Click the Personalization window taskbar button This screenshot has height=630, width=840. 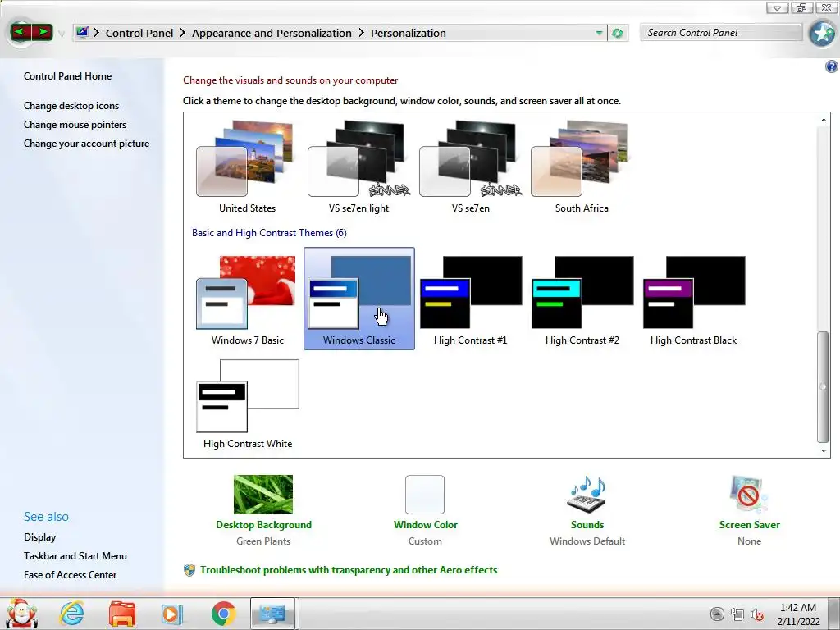(x=272, y=614)
